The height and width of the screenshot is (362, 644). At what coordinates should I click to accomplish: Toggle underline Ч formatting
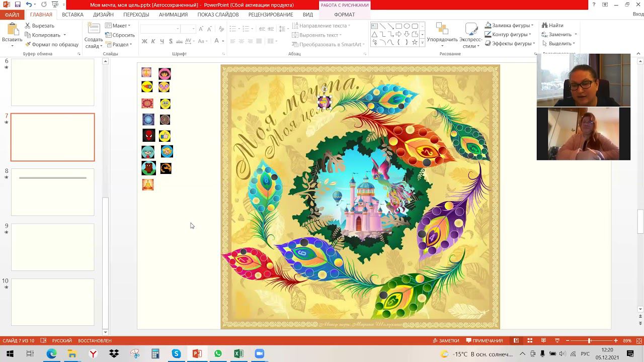(x=162, y=41)
